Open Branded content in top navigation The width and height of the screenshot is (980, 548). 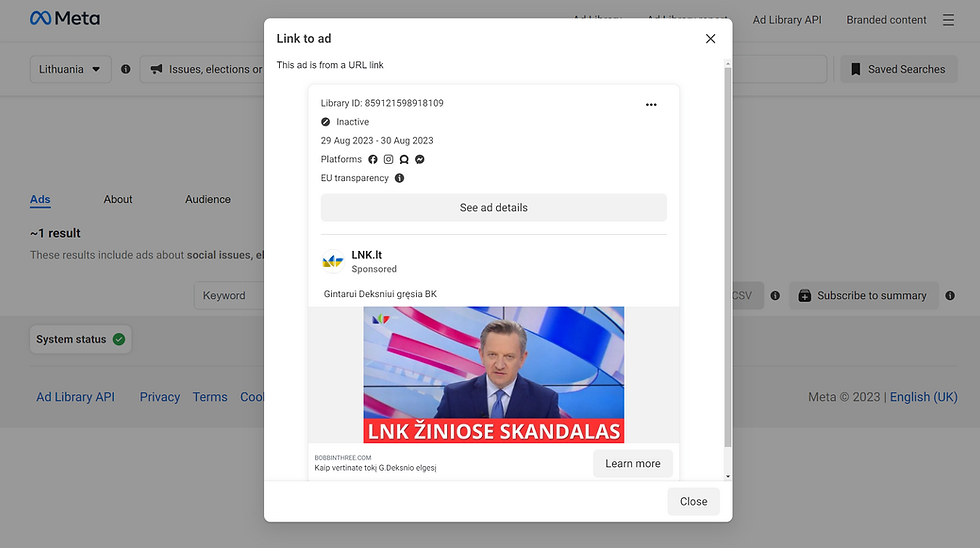click(x=886, y=20)
